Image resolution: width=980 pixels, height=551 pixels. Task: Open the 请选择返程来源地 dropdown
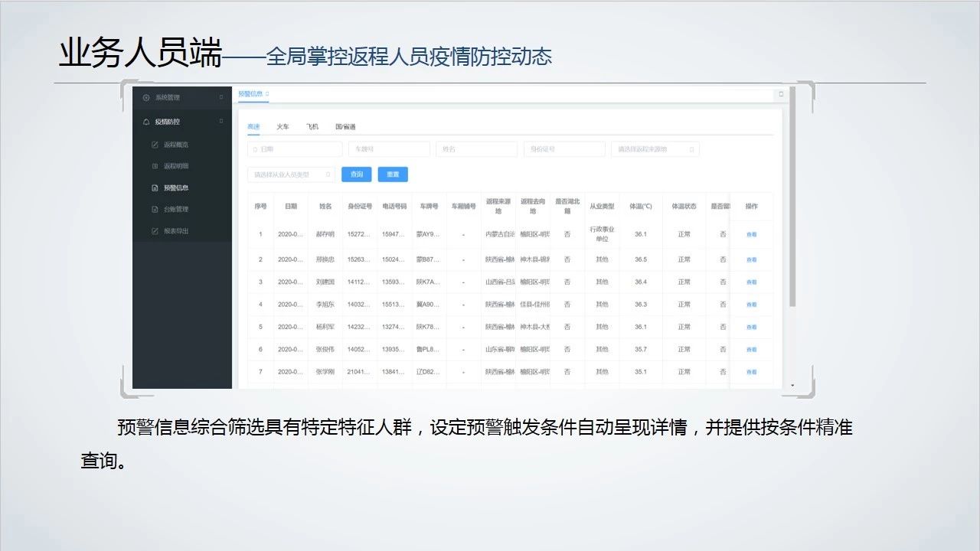[x=655, y=149]
